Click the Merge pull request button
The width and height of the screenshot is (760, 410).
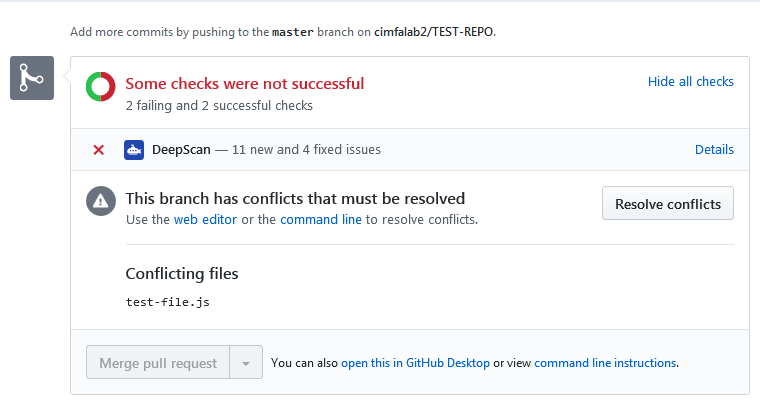pos(158,363)
